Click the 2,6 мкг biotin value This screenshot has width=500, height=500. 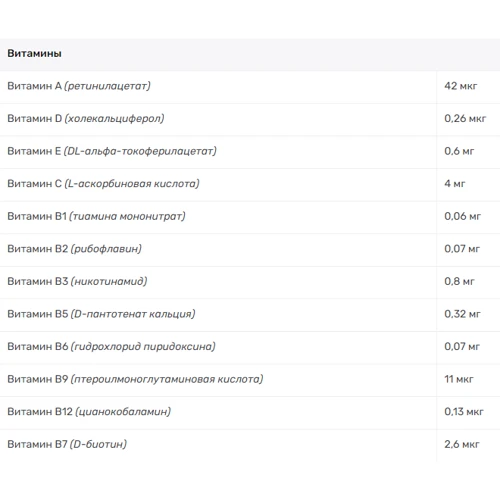pos(462,444)
